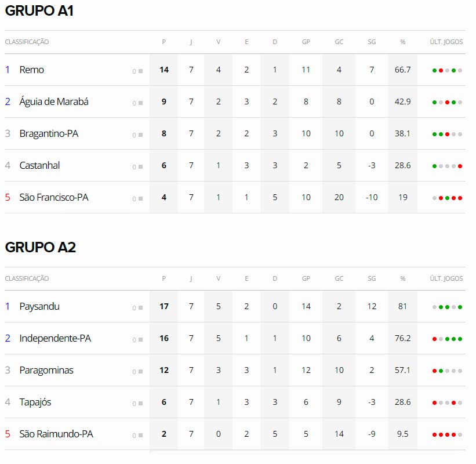Click the São Francisco-PA team name
The image size is (476, 464).
pyautogui.click(x=54, y=197)
